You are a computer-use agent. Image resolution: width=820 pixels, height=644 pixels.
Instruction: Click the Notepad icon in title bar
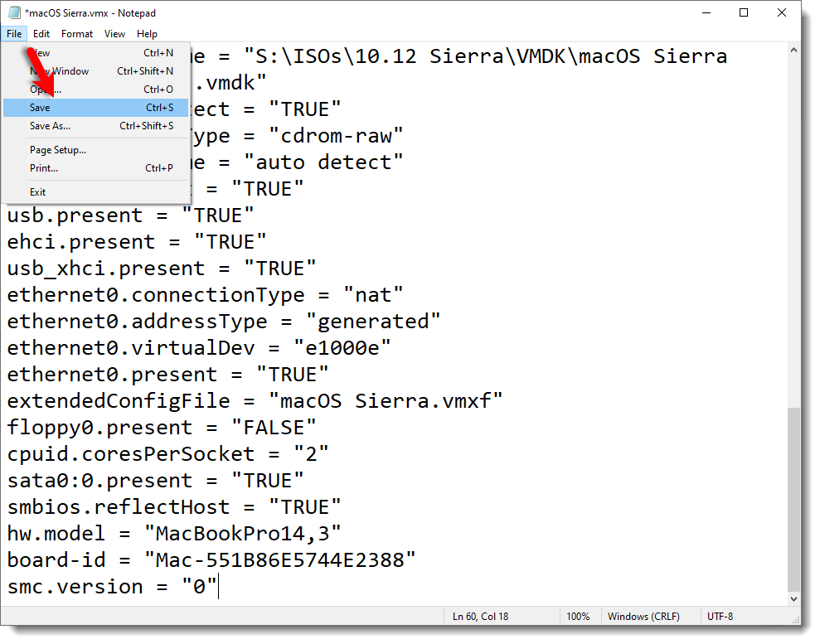pyautogui.click(x=13, y=13)
